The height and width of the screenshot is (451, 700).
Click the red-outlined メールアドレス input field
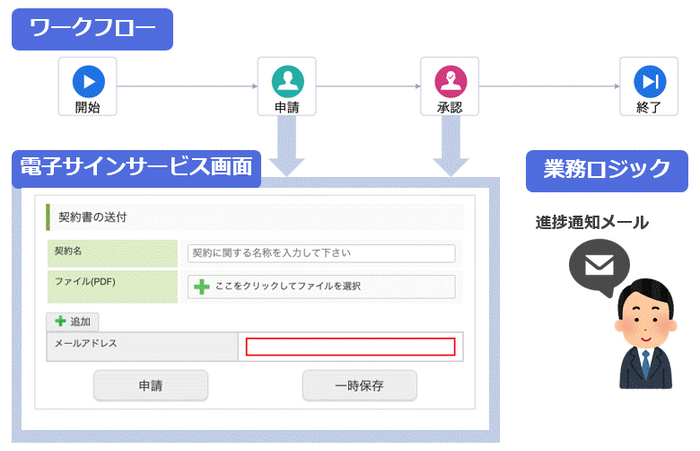[x=350, y=347]
